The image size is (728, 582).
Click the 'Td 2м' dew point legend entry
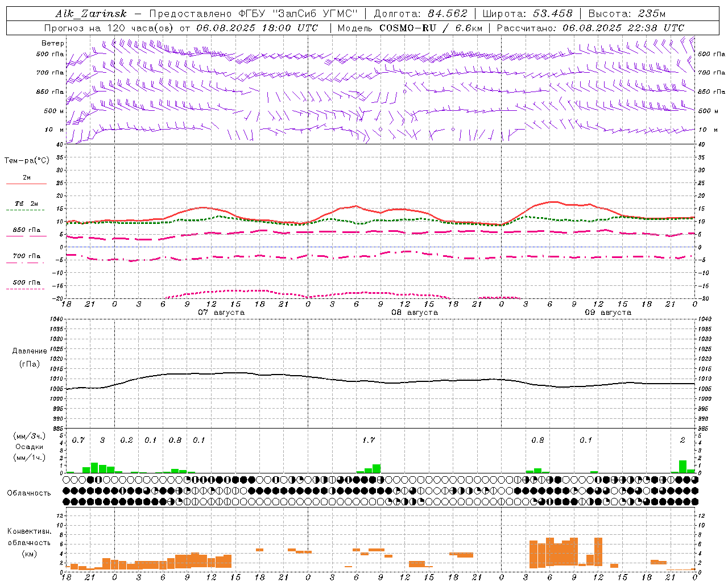point(26,203)
